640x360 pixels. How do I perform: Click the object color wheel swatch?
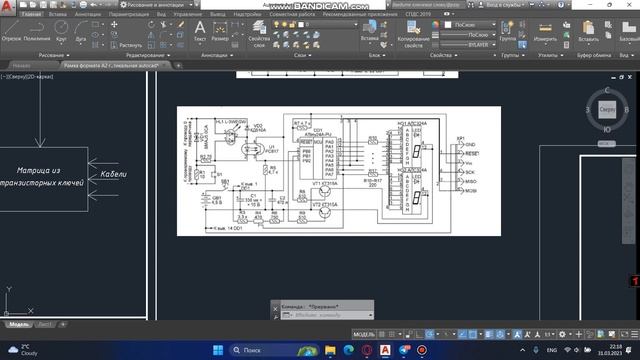click(x=436, y=25)
